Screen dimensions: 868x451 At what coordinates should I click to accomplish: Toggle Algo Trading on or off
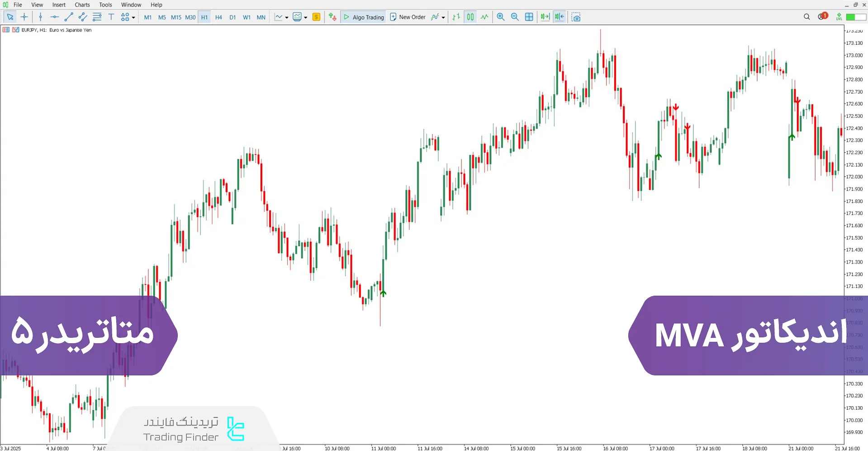363,17
